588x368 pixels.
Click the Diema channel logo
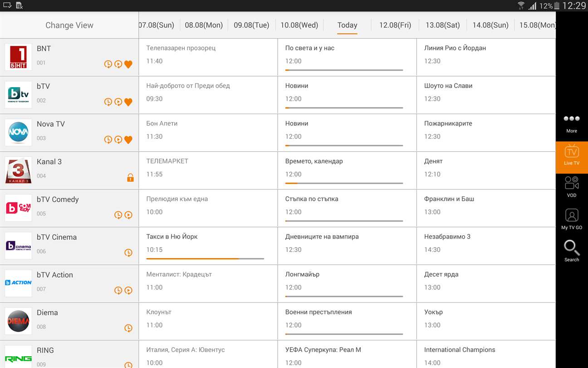point(19,321)
